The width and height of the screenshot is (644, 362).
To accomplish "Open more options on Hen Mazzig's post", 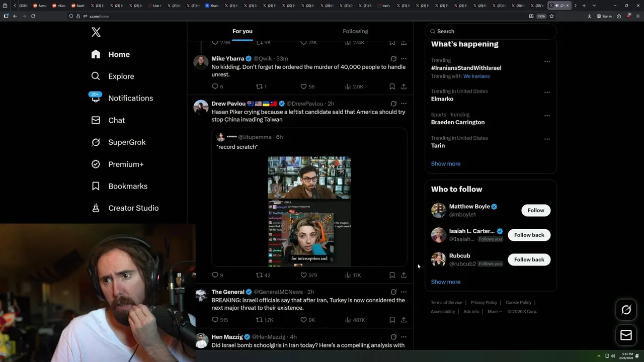I will click(404, 337).
